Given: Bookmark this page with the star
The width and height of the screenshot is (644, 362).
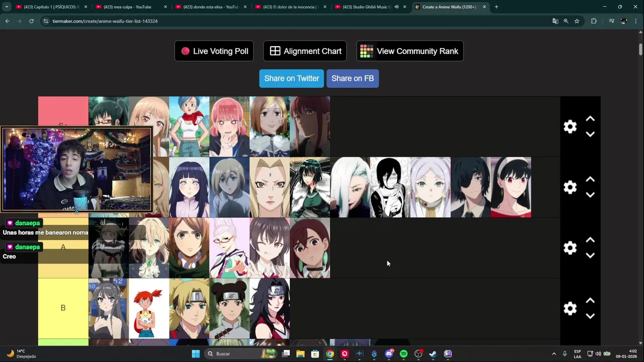Looking at the screenshot, I should click(577, 21).
